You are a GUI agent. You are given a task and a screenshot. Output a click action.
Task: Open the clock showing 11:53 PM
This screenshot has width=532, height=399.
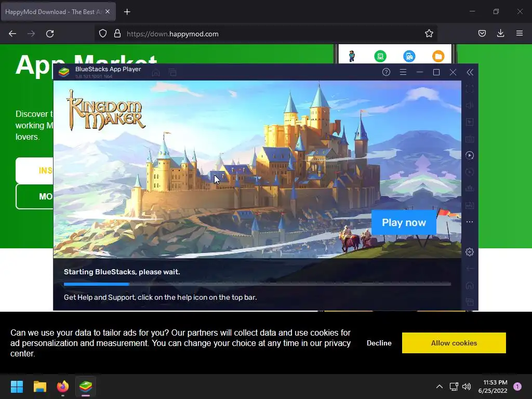(493, 387)
